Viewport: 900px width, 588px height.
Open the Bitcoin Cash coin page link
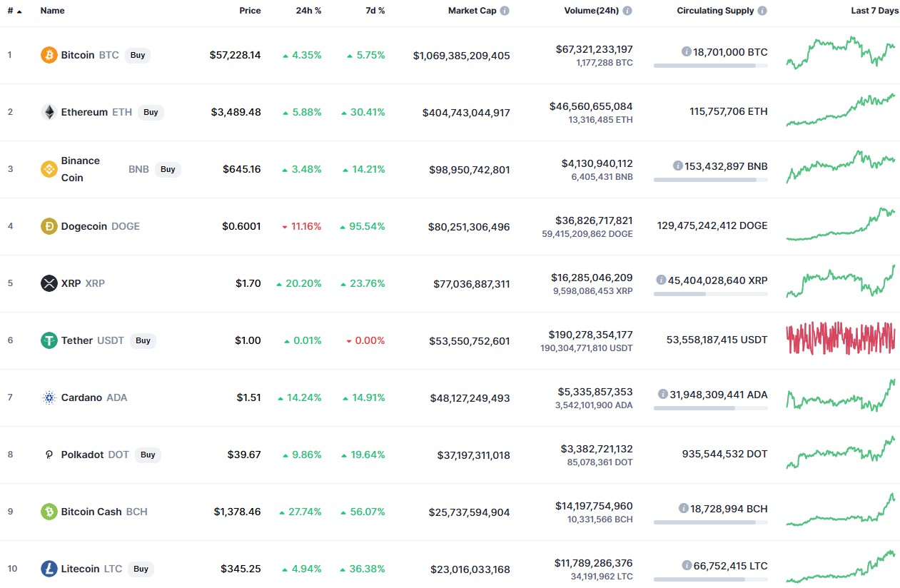click(91, 512)
